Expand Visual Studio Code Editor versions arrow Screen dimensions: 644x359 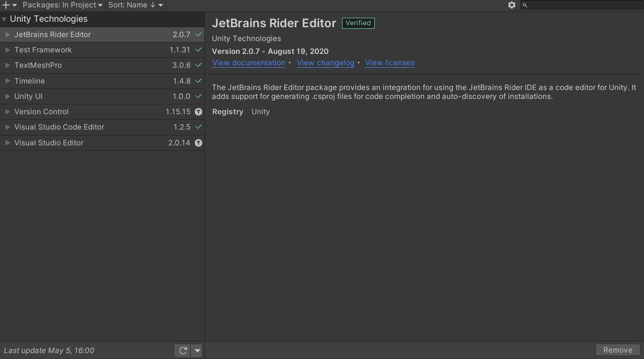[x=7, y=127]
